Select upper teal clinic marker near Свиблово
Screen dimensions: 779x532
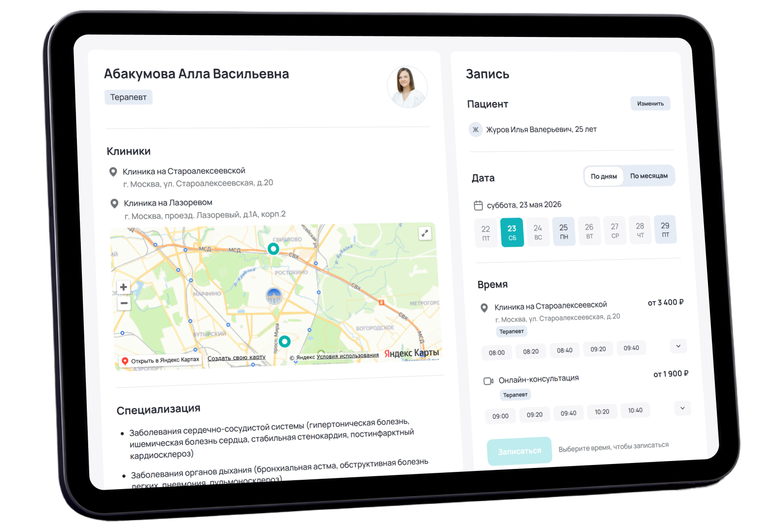273,249
